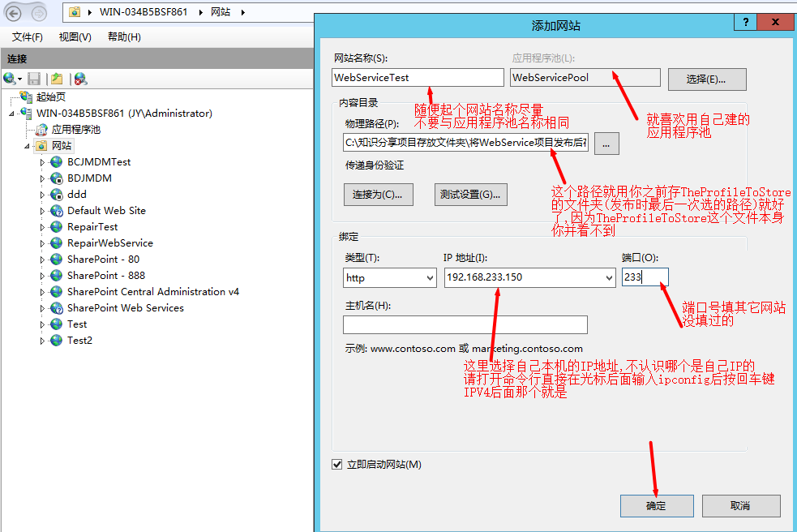
Task: Select the ddd site label
Action: tap(77, 195)
